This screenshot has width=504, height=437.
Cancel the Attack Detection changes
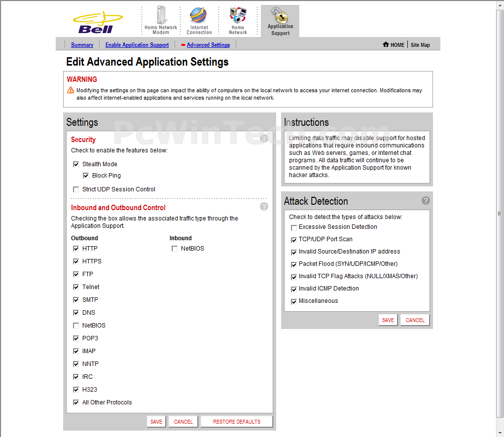tap(415, 320)
